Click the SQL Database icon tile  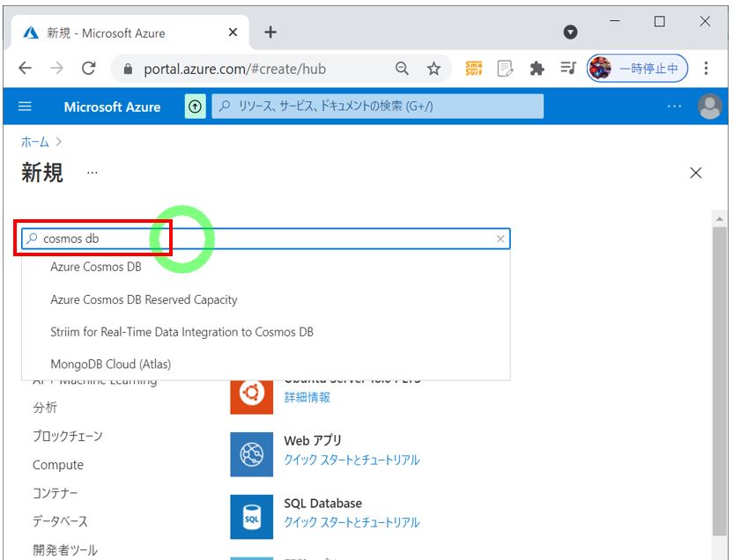pos(251,517)
